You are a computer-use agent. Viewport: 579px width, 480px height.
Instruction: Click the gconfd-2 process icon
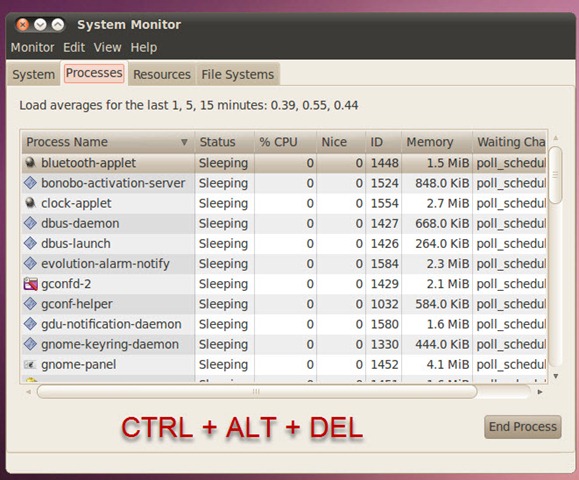click(x=30, y=284)
